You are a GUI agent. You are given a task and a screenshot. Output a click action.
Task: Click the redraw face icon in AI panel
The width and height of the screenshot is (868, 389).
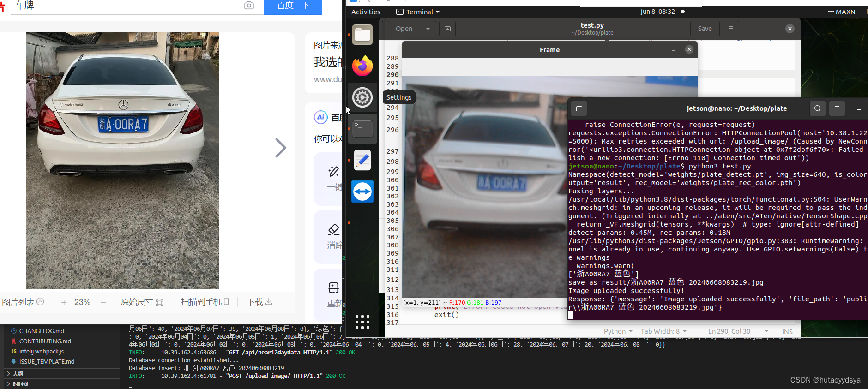[x=333, y=288]
